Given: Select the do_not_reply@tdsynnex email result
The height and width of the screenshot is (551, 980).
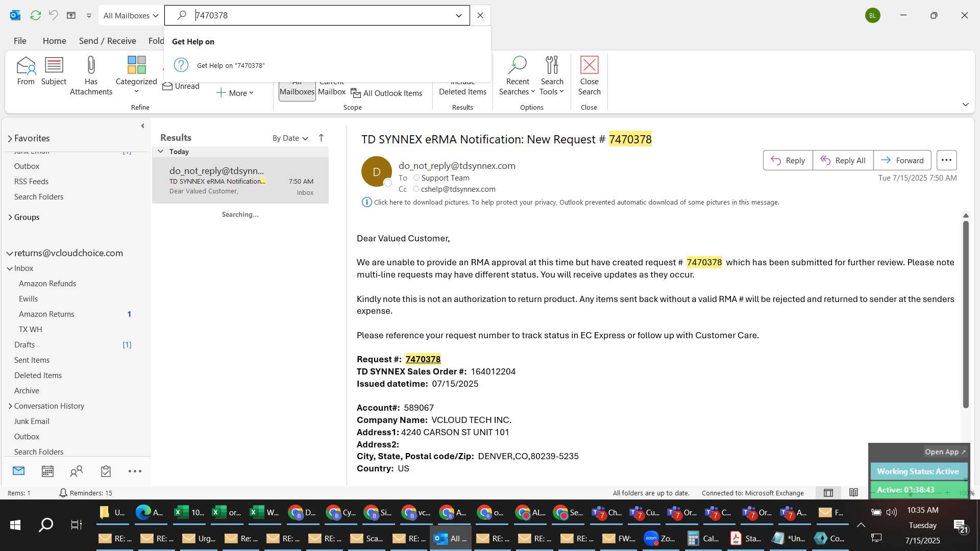Looking at the screenshot, I should [x=240, y=181].
